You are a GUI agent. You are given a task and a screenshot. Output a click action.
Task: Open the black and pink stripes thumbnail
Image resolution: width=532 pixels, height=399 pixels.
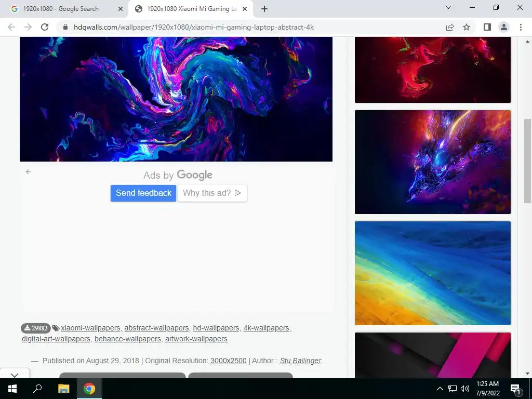click(x=433, y=355)
